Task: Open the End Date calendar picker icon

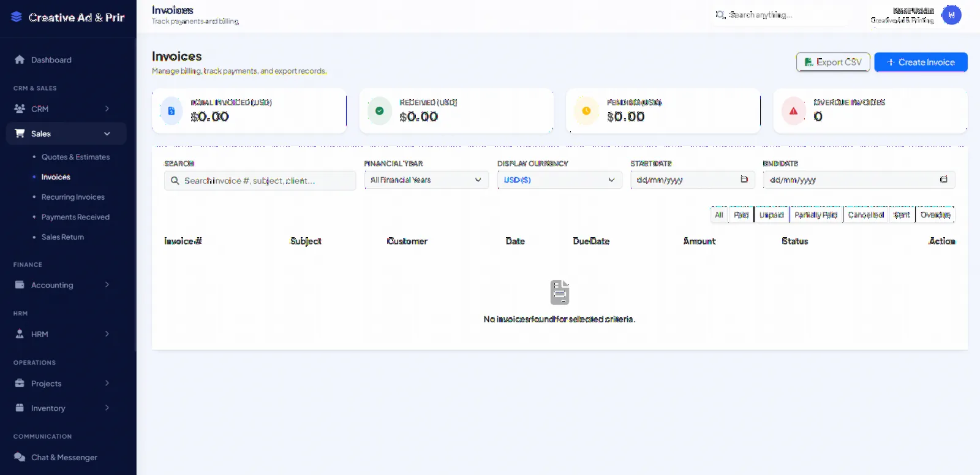Action: click(x=944, y=180)
